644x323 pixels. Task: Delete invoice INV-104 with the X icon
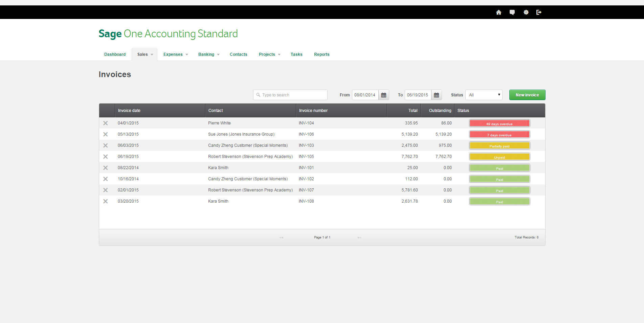(106, 123)
